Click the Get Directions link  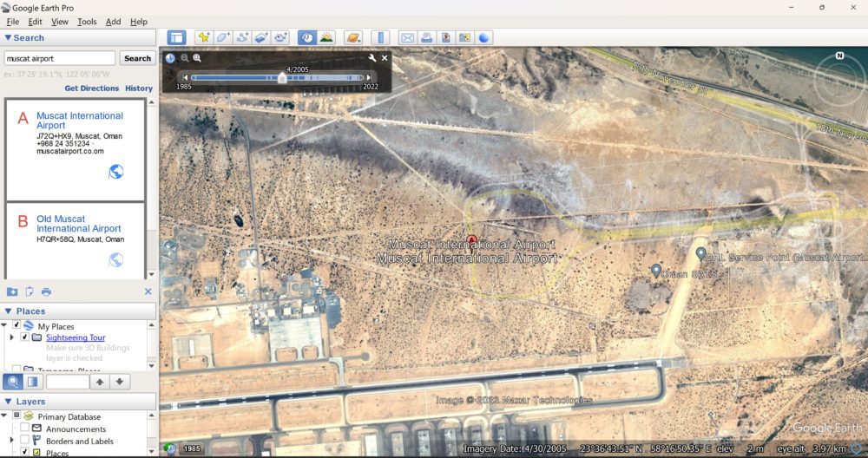tap(91, 88)
